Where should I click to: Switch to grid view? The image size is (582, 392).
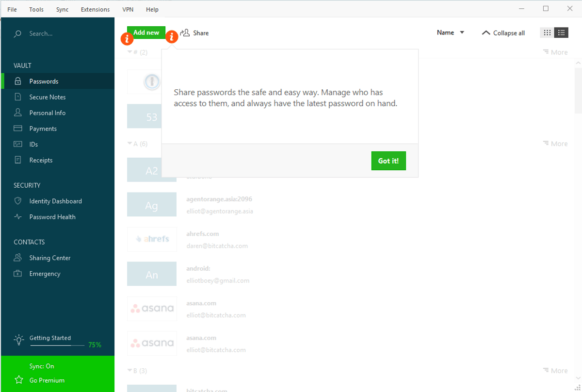pyautogui.click(x=547, y=33)
